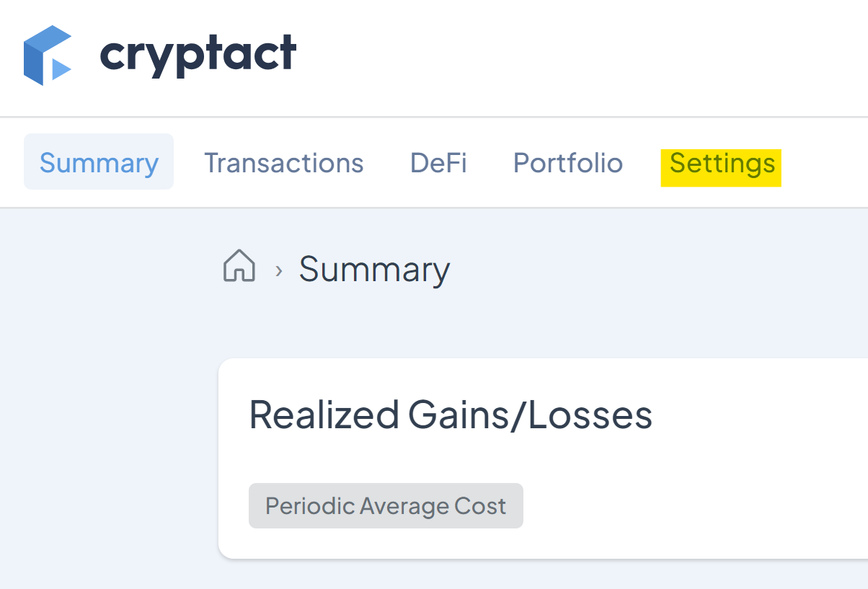
Task: View Portfolio from the navigation bar
Action: [x=568, y=163]
